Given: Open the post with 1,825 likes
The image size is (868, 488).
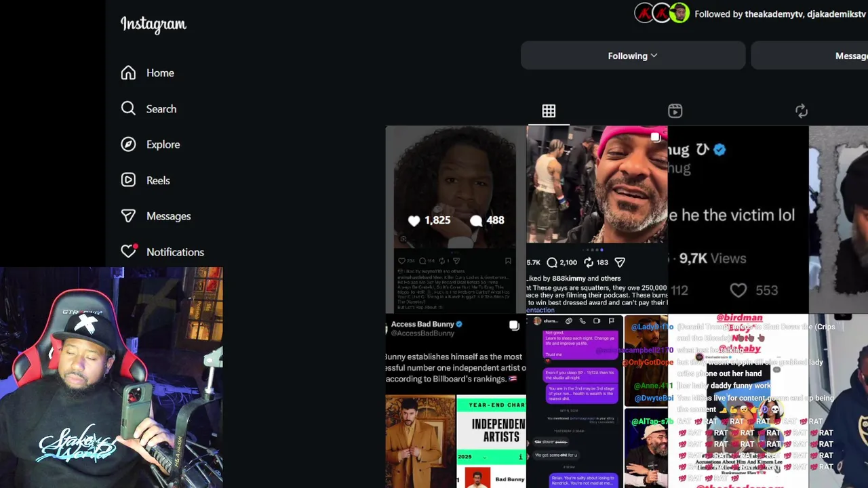Looking at the screenshot, I should (456, 219).
